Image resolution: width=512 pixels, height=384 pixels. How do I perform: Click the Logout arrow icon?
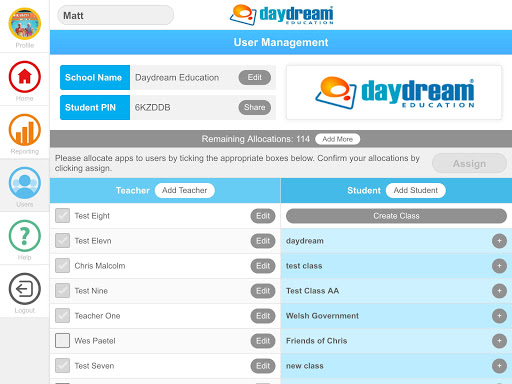point(25,289)
